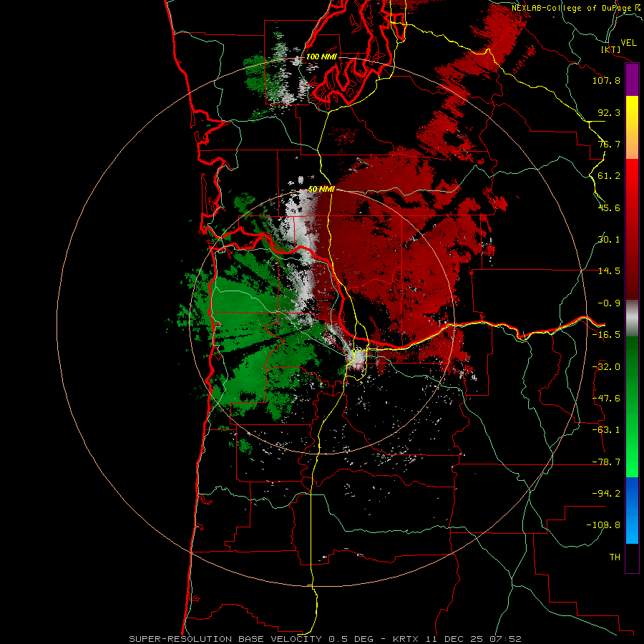The width and height of the screenshot is (644, 644).
Task: Click the [KT] units label
Action: click(611, 49)
